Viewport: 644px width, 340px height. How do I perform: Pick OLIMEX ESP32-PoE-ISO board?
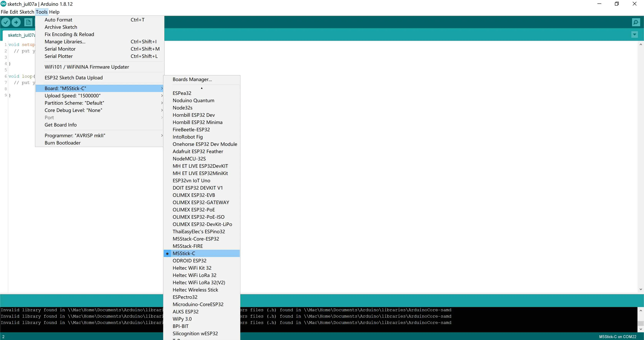(201, 217)
